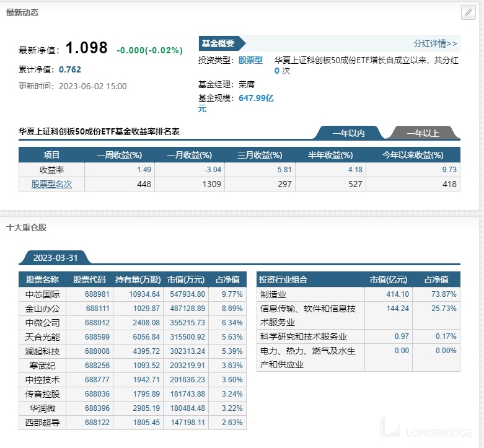The height and width of the screenshot is (448, 484).
Task: Select the 2023-03-31 holdings date tab
Action: click(x=55, y=258)
